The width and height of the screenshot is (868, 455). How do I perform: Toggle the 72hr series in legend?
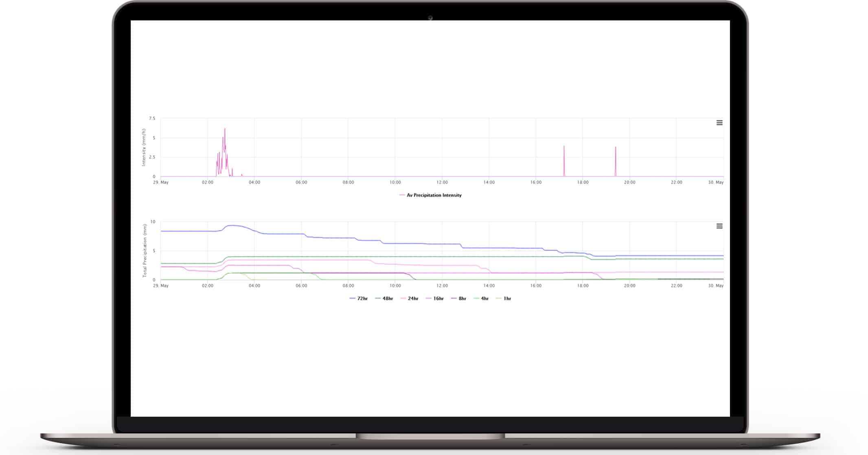coord(359,299)
